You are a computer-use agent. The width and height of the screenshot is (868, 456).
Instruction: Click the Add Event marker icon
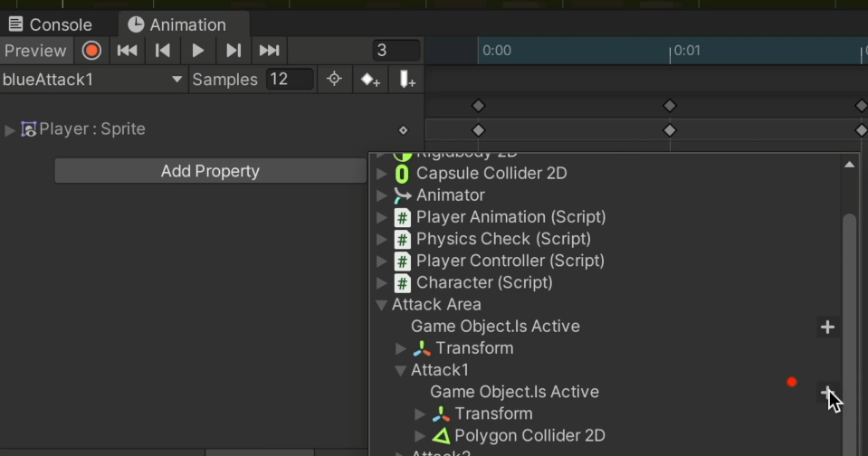point(407,80)
